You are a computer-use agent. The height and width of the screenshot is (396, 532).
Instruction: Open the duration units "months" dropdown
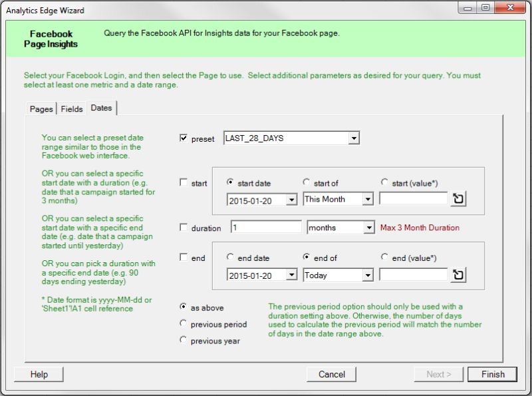click(x=368, y=228)
